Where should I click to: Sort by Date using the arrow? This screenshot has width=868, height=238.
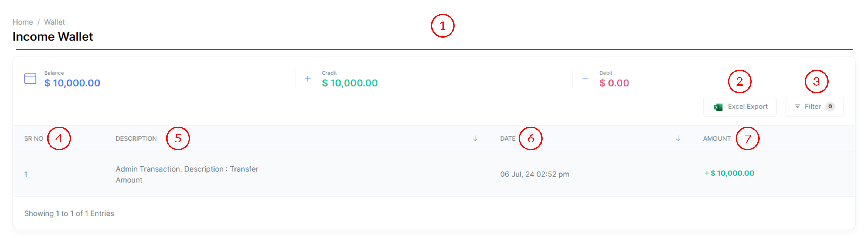[x=678, y=138]
